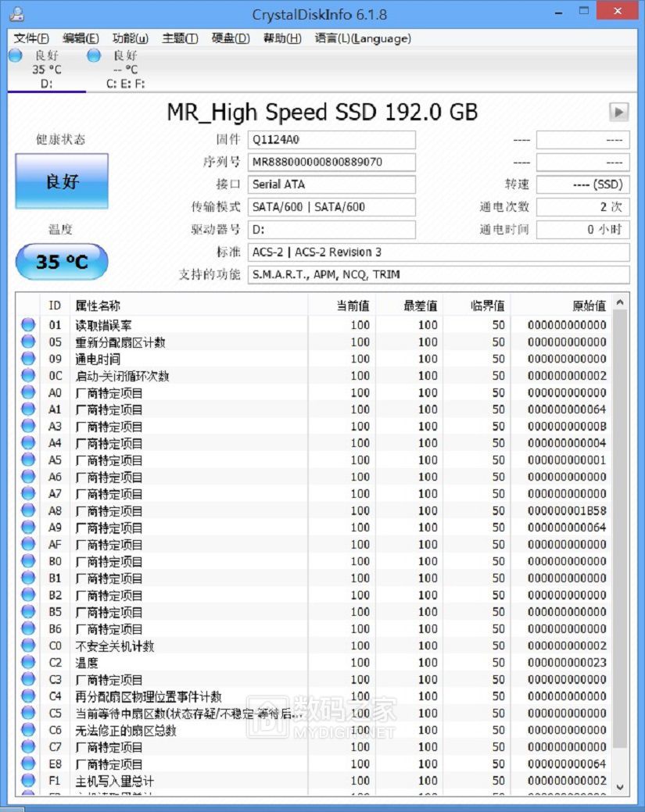Click the 序列号 serial number field

click(331, 163)
